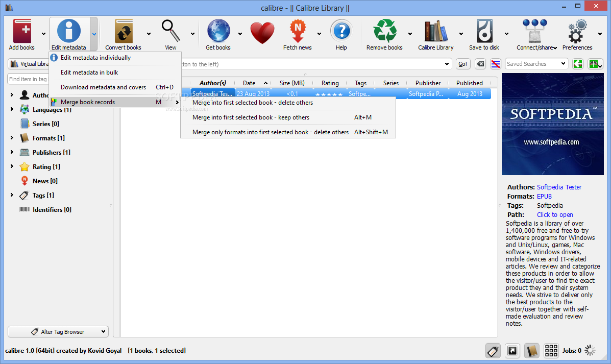This screenshot has height=364, width=611.
Task: Click the green copy saved search icon
Action: [577, 64]
